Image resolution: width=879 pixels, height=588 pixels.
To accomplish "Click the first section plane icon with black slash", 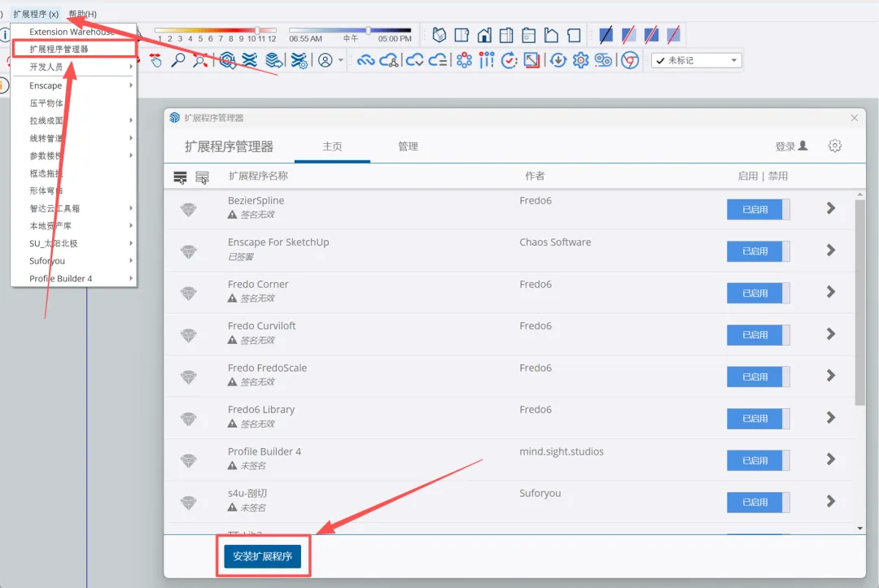I will [606, 35].
